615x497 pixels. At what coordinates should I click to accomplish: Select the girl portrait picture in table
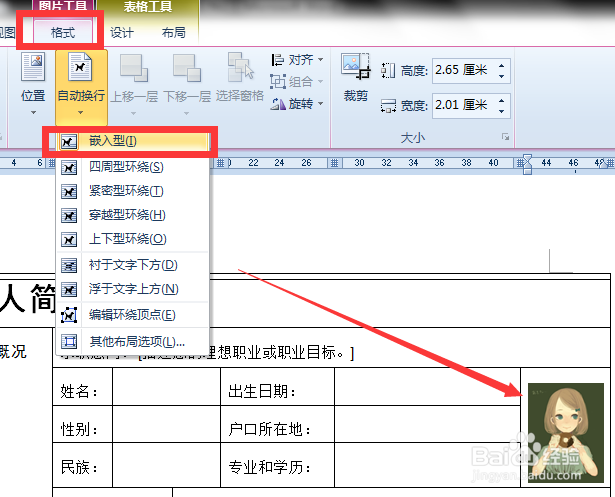coord(566,433)
